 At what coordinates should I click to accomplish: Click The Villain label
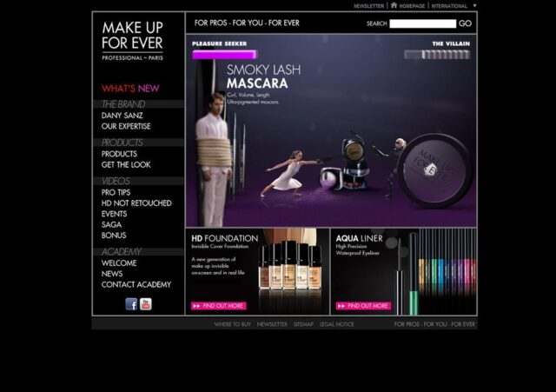(x=451, y=43)
